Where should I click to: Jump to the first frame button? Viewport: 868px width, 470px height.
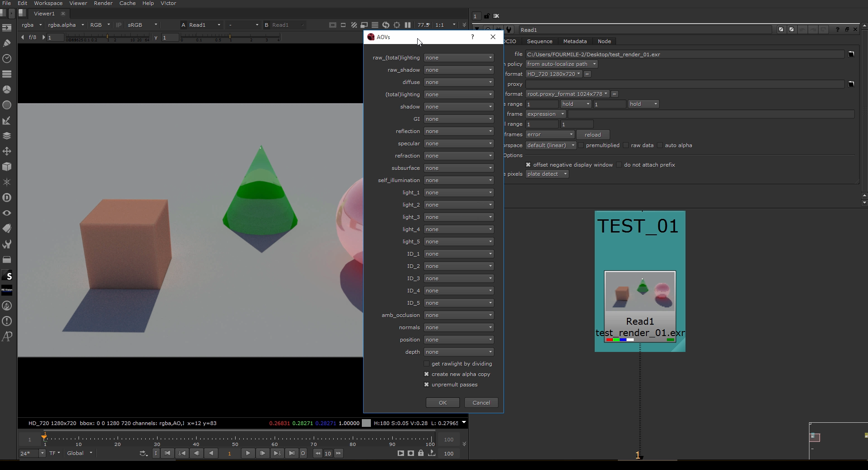point(168,453)
